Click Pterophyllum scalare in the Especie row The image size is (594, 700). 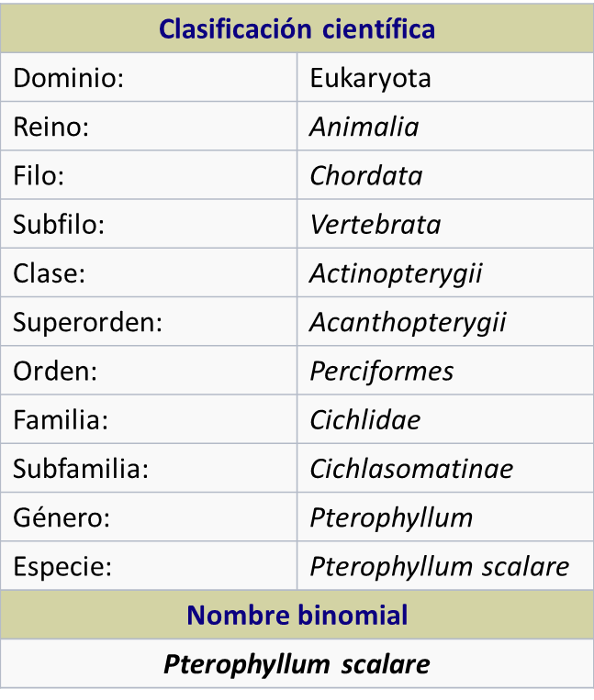coord(439,566)
